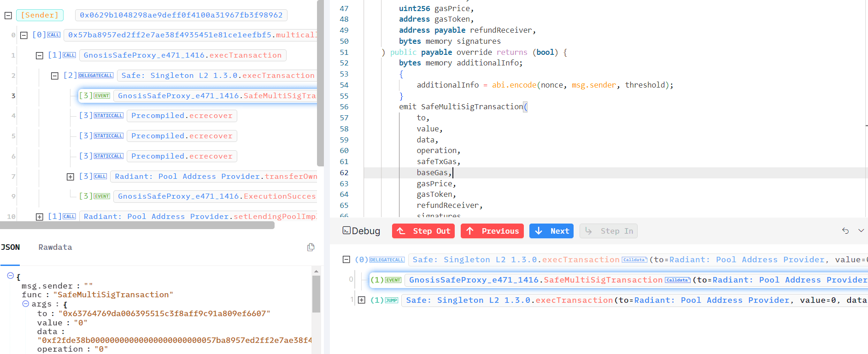868x354 pixels.
Task: Switch to the Rawdata tab
Action: [55, 248]
